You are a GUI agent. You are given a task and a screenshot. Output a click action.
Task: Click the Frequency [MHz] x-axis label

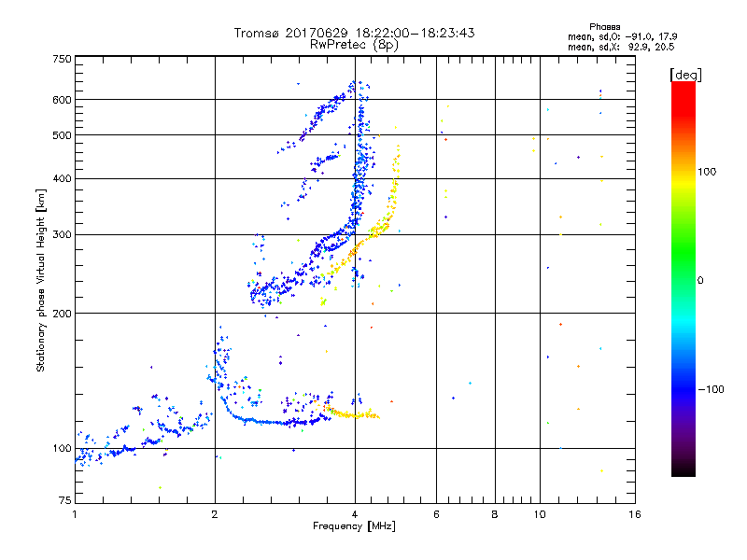[354, 527]
